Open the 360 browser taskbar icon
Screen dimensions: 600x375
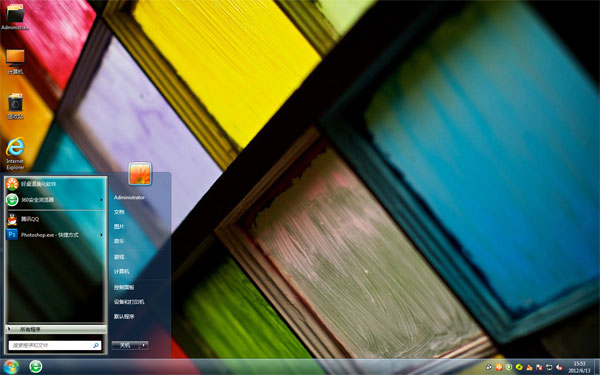(x=36, y=367)
